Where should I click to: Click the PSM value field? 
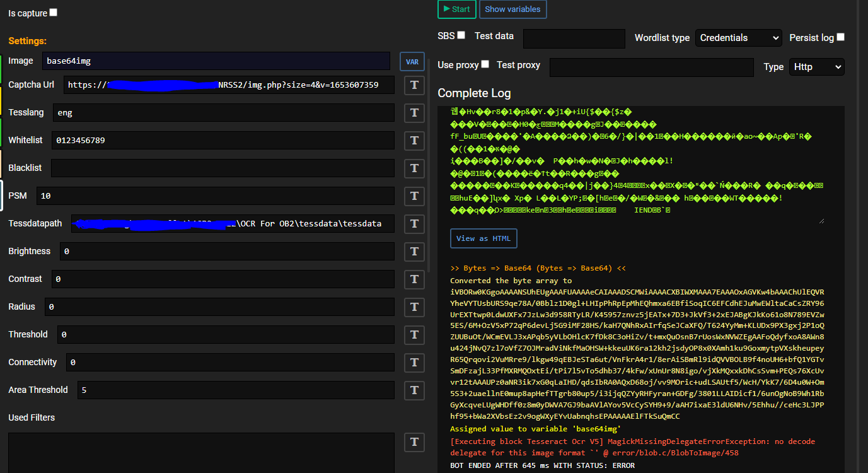[216, 196]
